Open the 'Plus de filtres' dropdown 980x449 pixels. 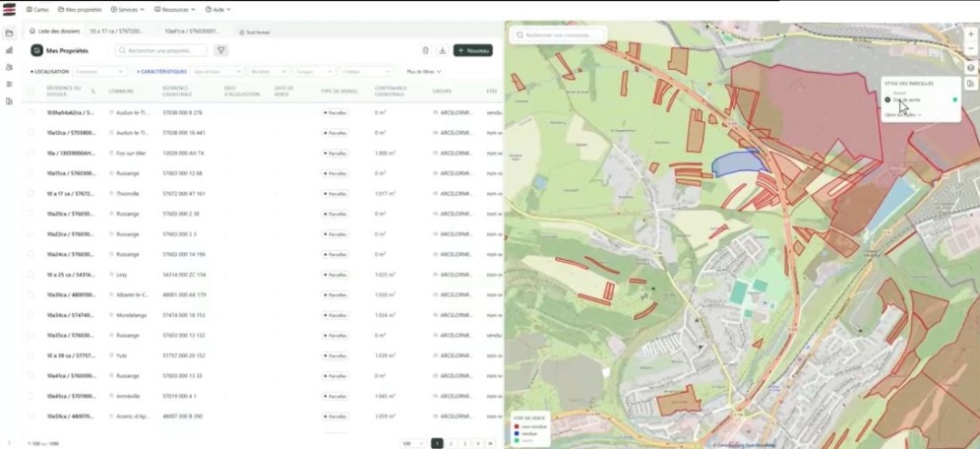424,72
